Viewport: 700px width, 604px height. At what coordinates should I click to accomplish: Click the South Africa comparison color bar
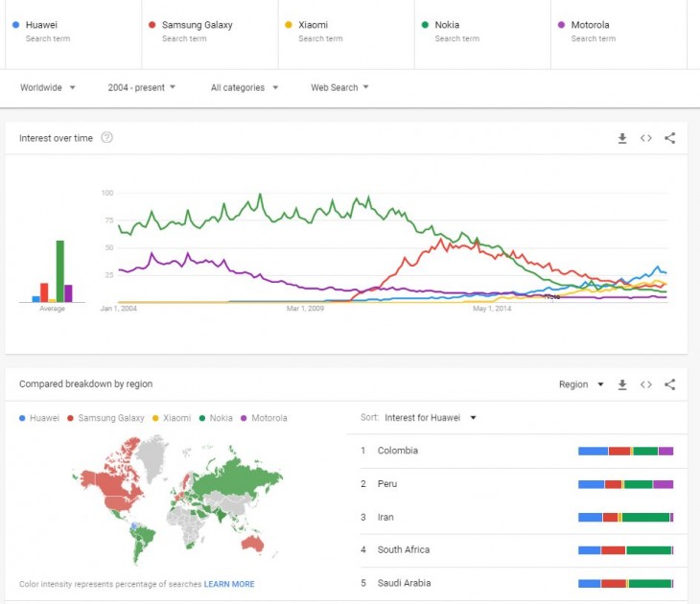(625, 550)
